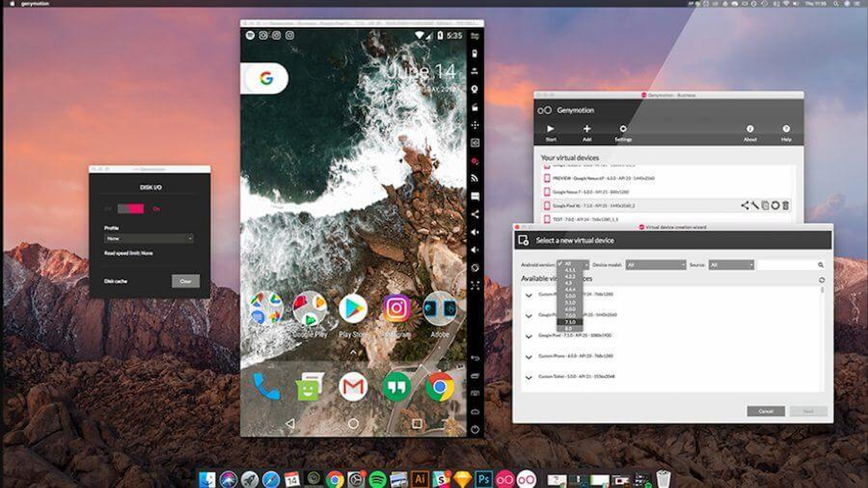This screenshot has width=868, height=488.
Task: Click the share icon on Google Pixel XL row
Action: [x=745, y=205]
